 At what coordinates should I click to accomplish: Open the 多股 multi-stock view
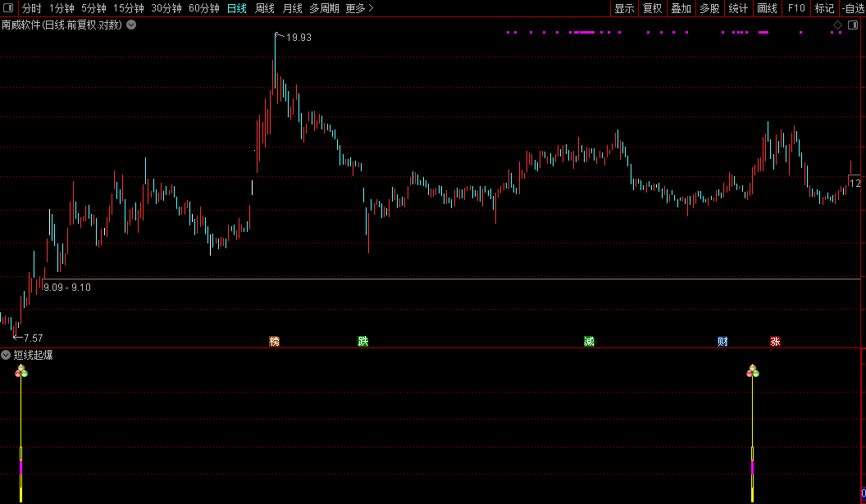pos(709,8)
